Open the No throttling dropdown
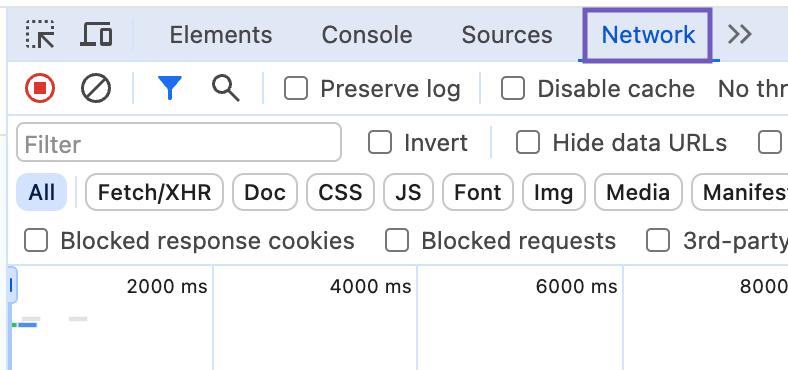This screenshot has width=788, height=370. pos(753,89)
